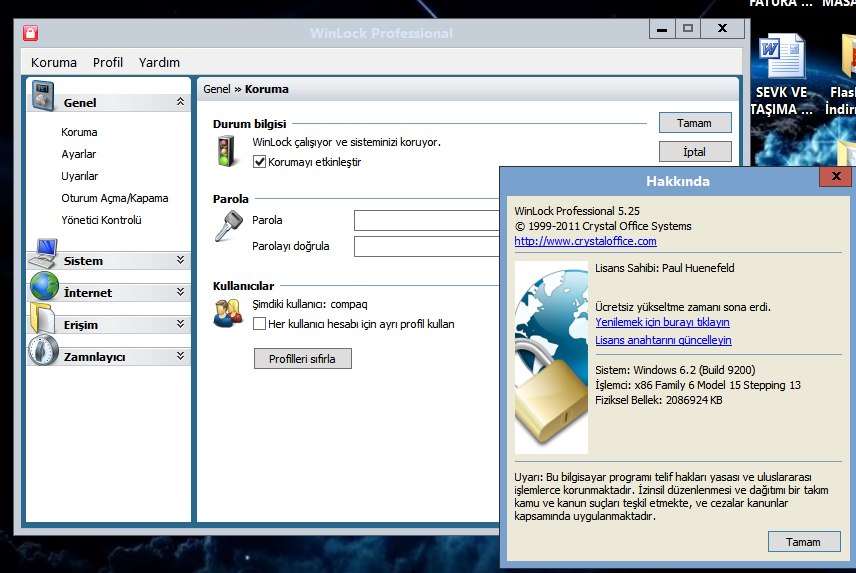
Task: Expand the İnternet section chevron
Action: pos(180,292)
